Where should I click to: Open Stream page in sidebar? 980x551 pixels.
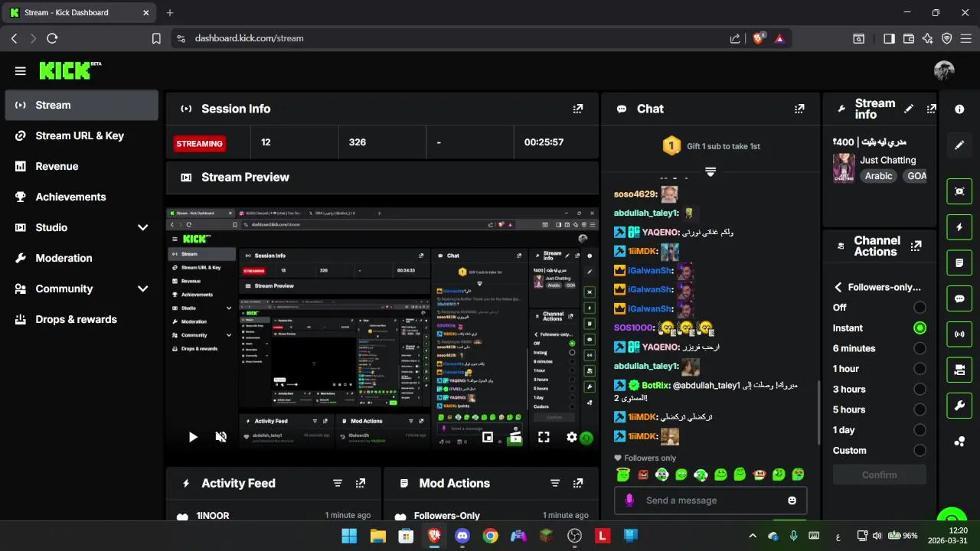click(x=82, y=105)
